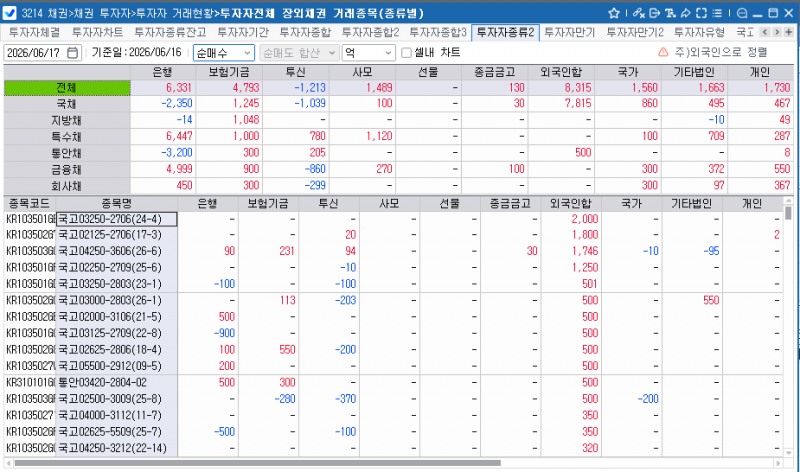The image size is (800, 472).
Task: Open the 억 unit dropdown
Action: (368, 53)
